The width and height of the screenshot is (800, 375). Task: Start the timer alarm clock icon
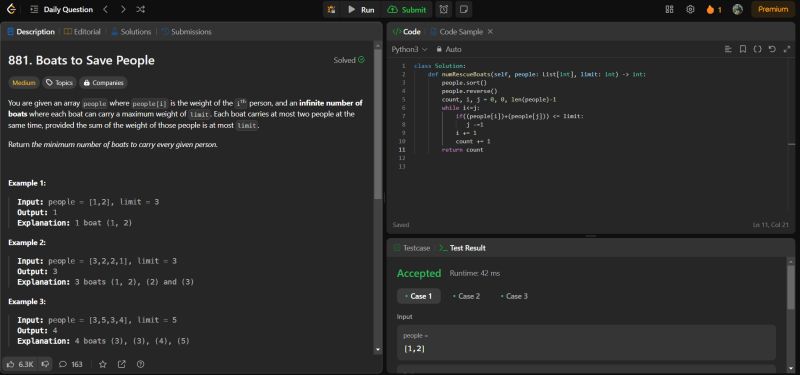pos(444,9)
